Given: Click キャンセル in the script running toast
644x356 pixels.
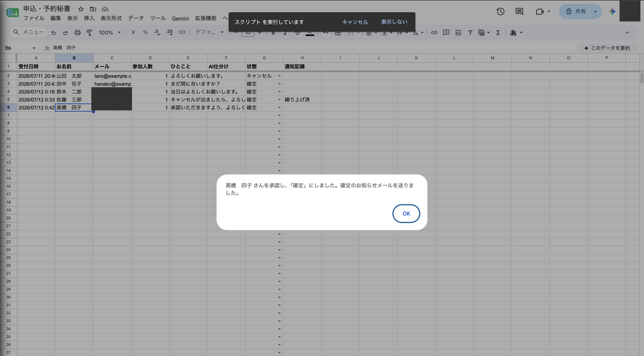Looking at the screenshot, I should click(355, 22).
